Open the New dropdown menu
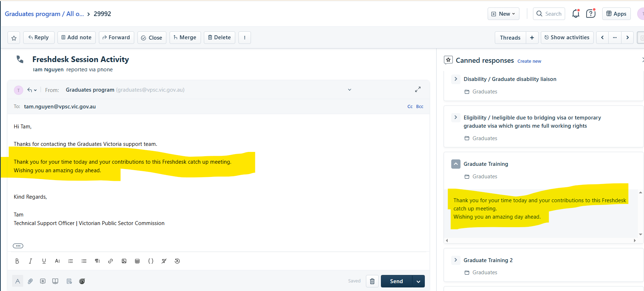The width and height of the screenshot is (644, 291). coord(503,14)
